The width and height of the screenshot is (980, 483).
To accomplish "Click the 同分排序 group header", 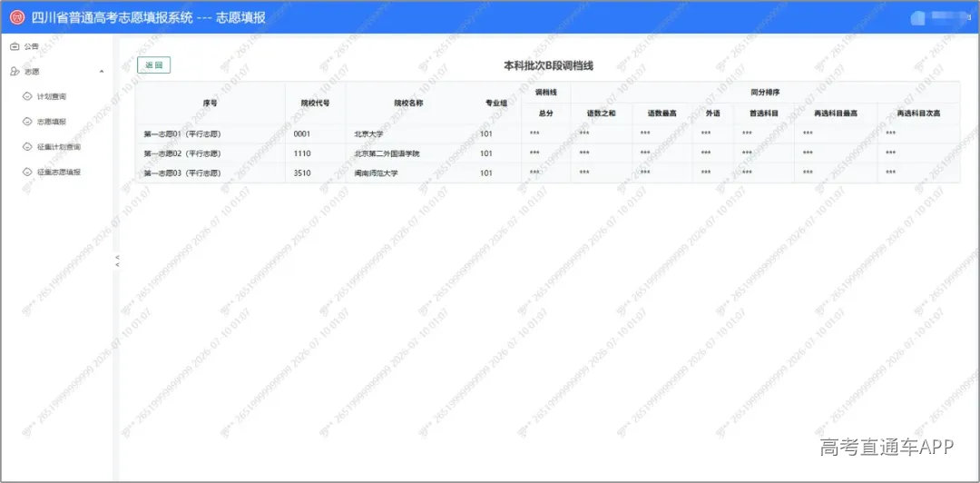I will pyautogui.click(x=765, y=92).
